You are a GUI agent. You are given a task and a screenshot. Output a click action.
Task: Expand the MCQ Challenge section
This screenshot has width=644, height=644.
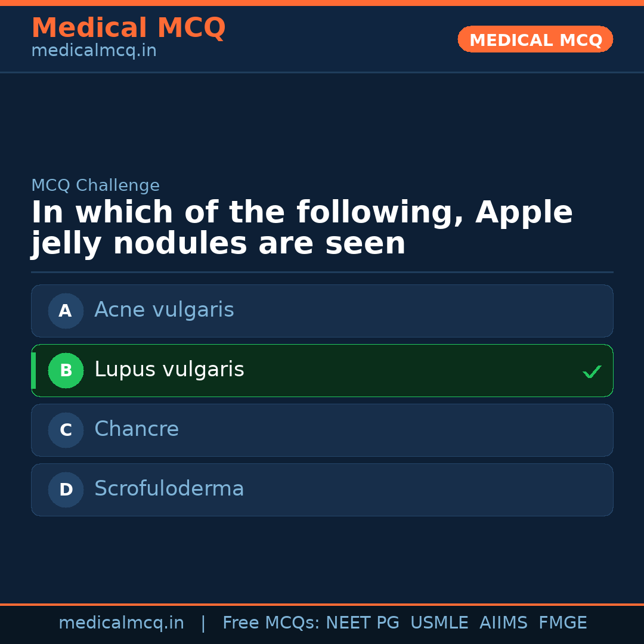[x=95, y=185]
